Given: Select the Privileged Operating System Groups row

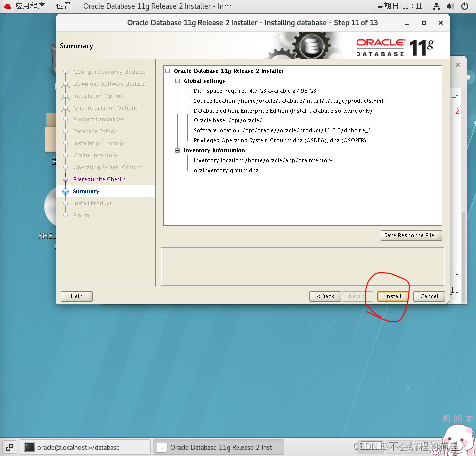Looking at the screenshot, I should pos(280,140).
